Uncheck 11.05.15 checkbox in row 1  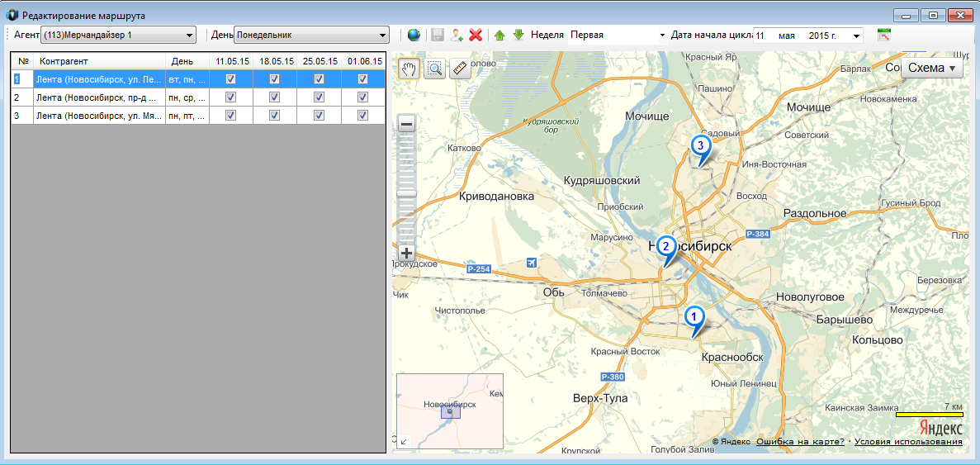tap(231, 79)
